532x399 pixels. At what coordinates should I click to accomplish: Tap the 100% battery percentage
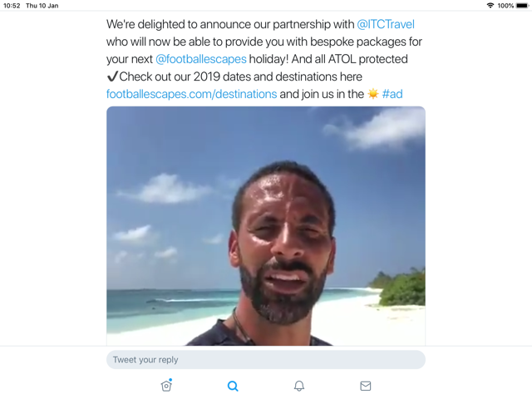click(x=505, y=6)
